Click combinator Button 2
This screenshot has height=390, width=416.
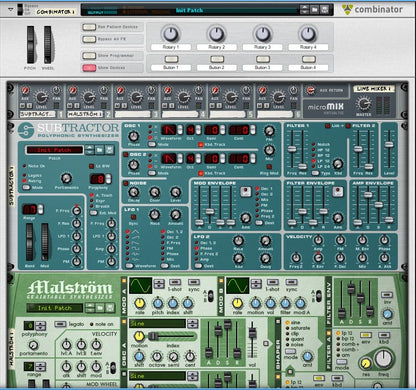pos(217,59)
